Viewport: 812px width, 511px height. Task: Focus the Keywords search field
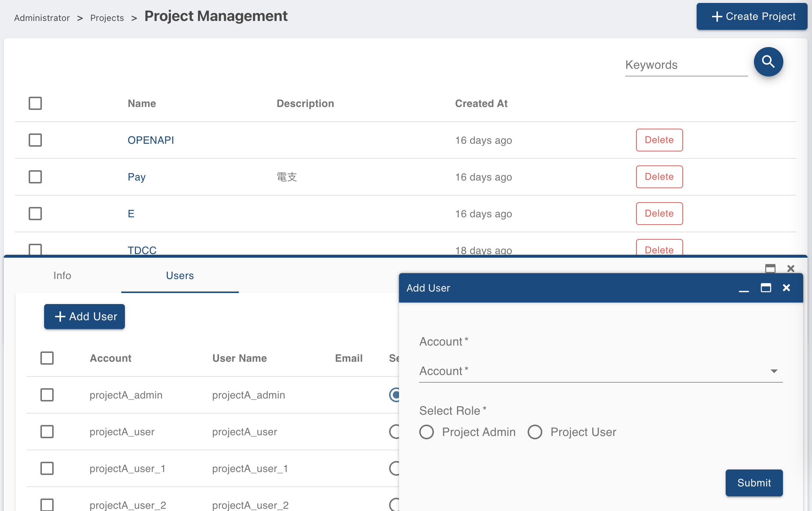point(686,65)
